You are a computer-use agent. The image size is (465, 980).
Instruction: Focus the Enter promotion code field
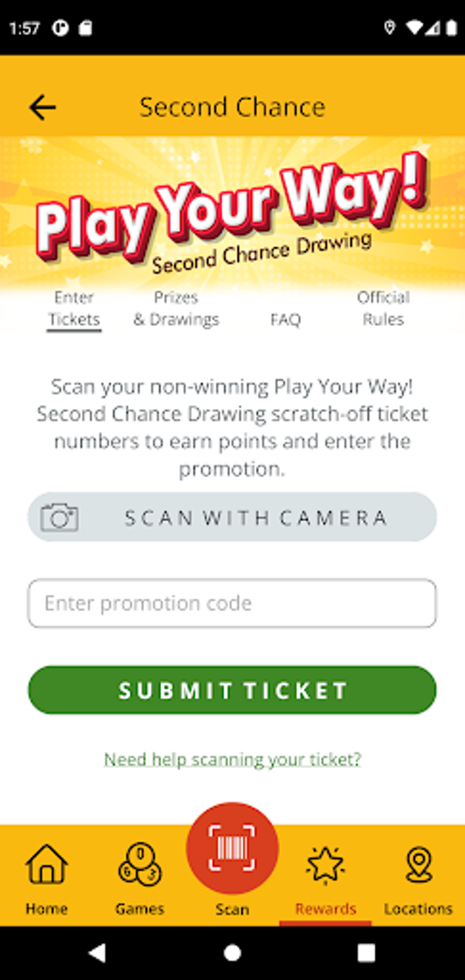pyautogui.click(x=232, y=603)
